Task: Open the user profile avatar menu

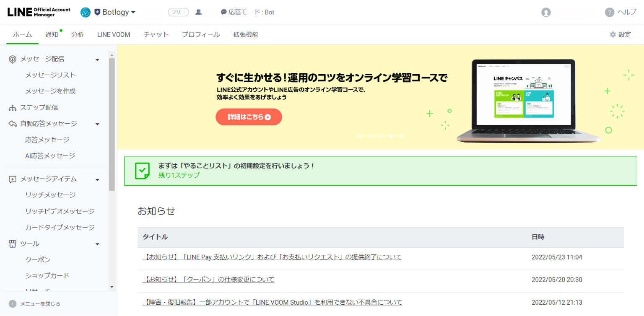Action: pos(546,12)
